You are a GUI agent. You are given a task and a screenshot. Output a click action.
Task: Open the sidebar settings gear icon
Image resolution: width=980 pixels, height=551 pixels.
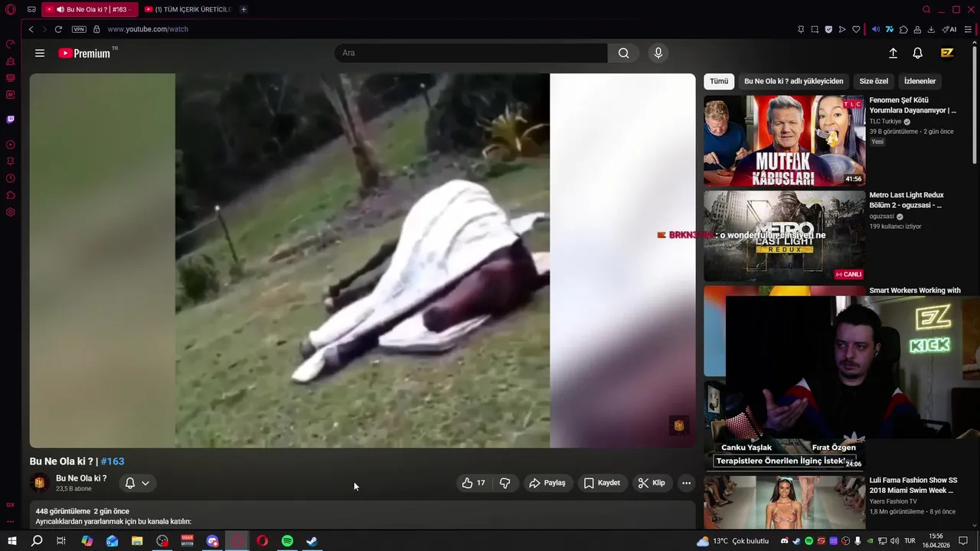pyautogui.click(x=11, y=212)
